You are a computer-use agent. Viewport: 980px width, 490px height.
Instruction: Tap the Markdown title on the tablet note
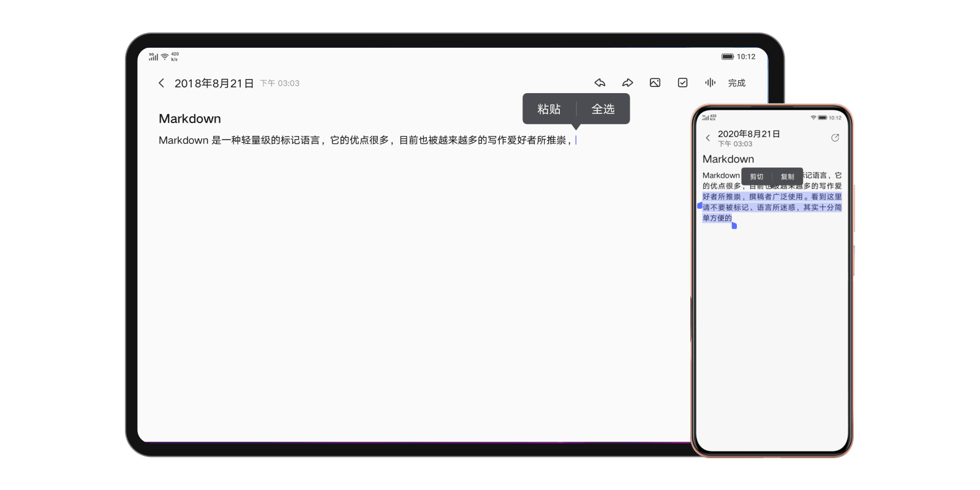[x=190, y=119]
